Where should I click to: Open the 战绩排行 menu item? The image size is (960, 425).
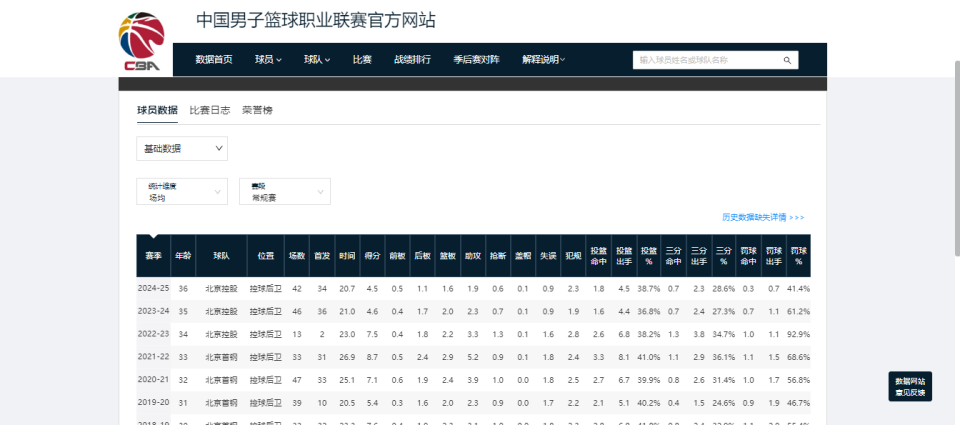pyautogui.click(x=412, y=59)
